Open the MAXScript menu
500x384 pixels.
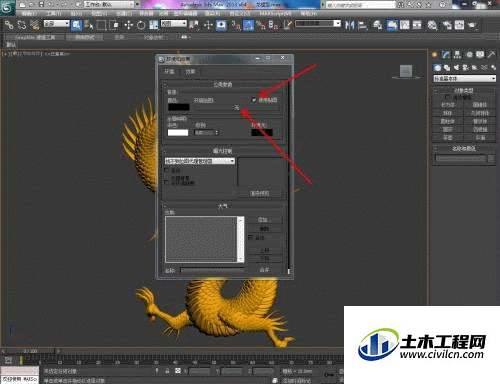275,14
